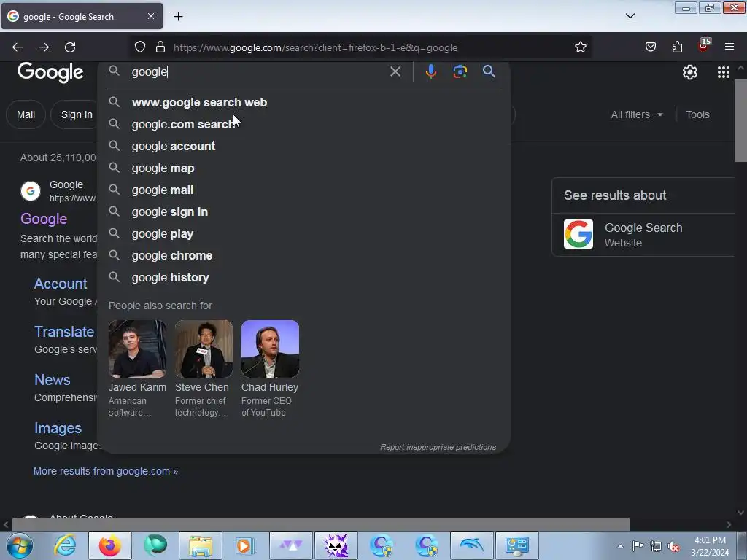
Task: Click the horizontal scrollbar at bottom
Action: tap(321, 524)
